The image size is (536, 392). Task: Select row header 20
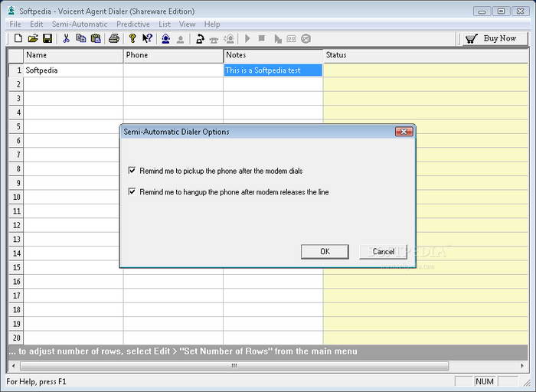(16, 338)
